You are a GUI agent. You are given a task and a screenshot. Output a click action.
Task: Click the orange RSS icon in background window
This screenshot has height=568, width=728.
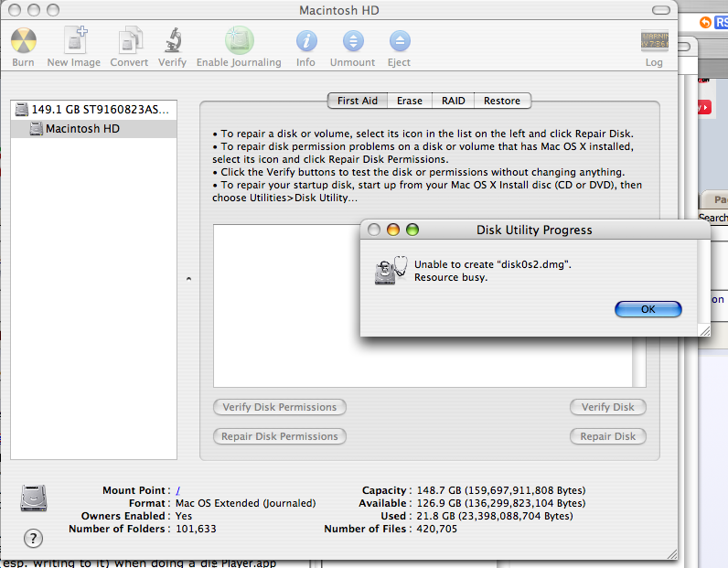pyautogui.click(x=705, y=22)
